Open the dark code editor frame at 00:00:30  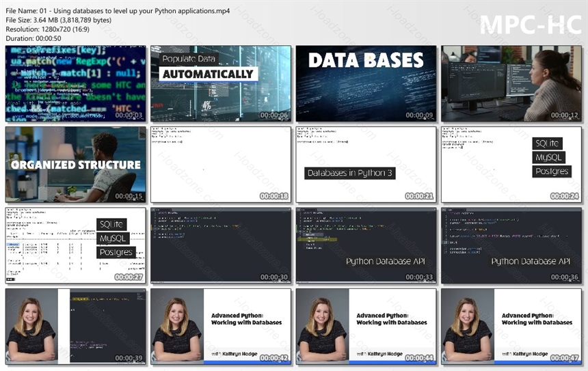click(x=221, y=245)
